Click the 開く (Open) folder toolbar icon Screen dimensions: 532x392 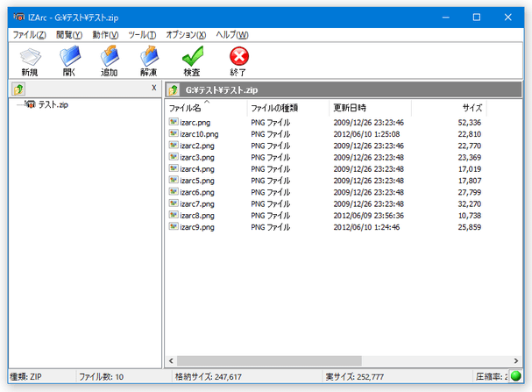[x=69, y=56]
